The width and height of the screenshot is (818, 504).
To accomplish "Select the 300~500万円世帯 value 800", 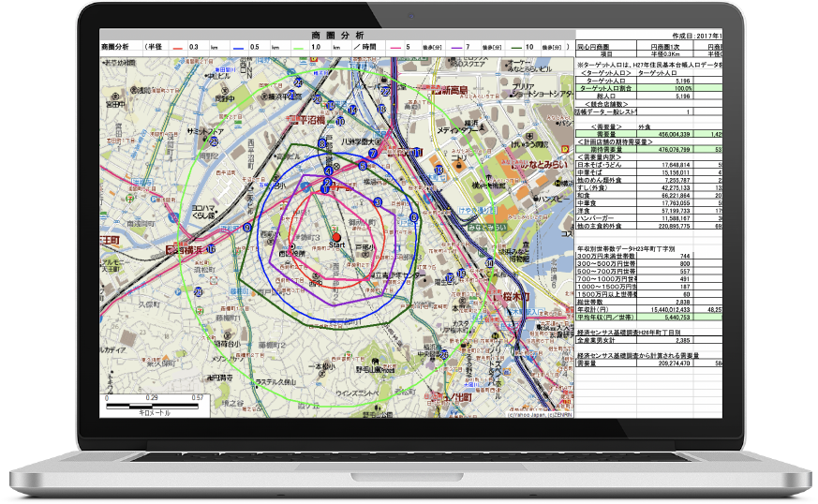I will point(665,264).
